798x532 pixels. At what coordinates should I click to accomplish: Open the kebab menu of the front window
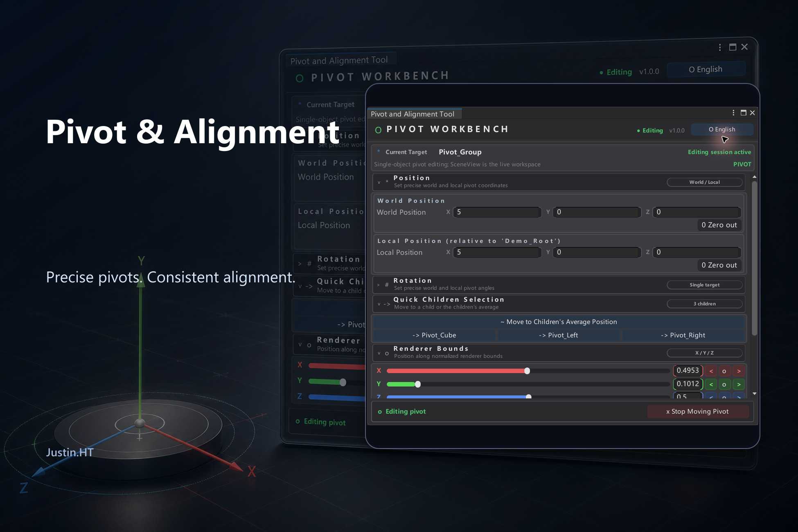coord(733,113)
